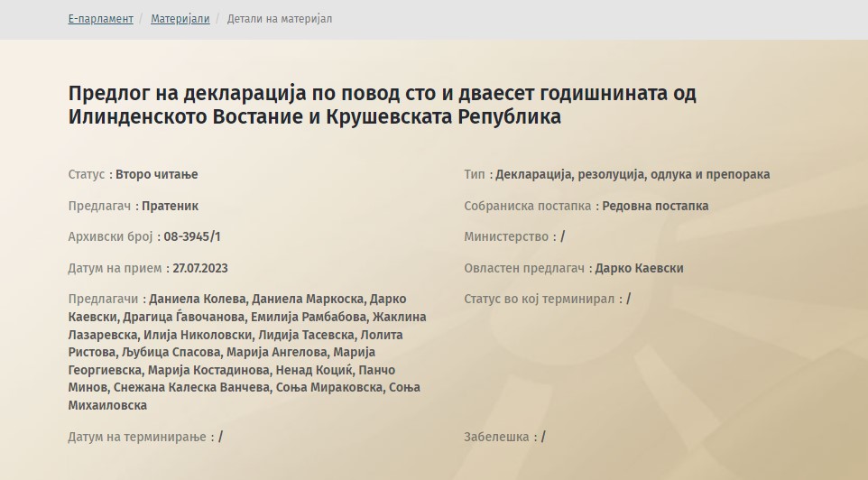Click Дарко Каевски beside Овластен предлагач

(641, 268)
